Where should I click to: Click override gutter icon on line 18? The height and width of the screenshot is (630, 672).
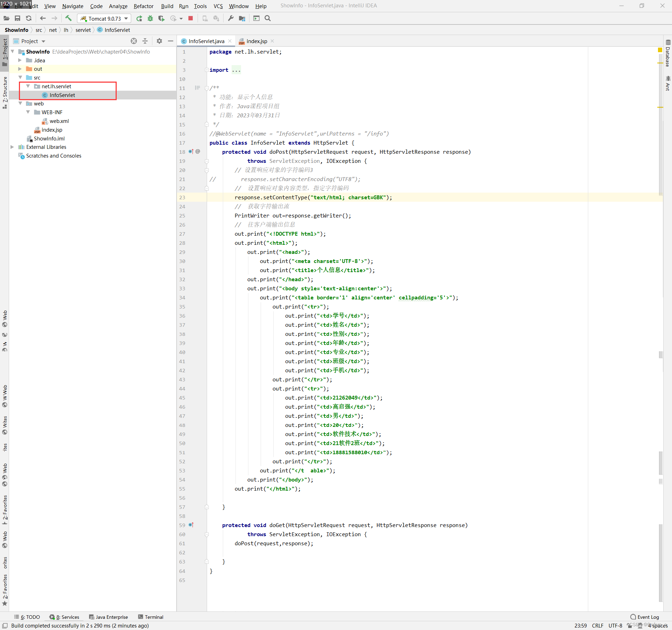click(x=191, y=152)
